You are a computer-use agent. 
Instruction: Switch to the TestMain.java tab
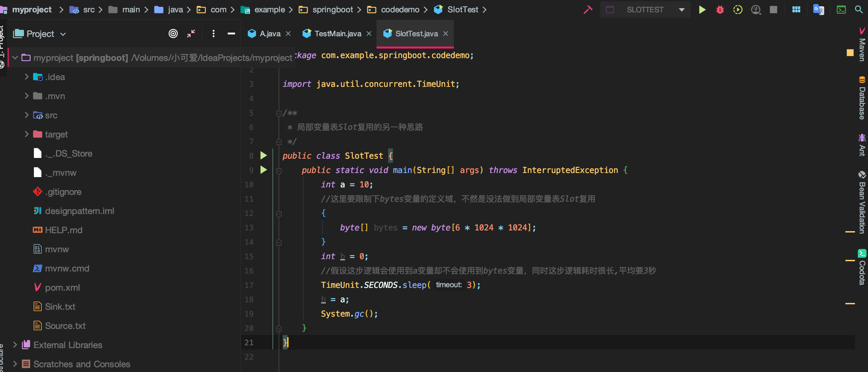[337, 34]
